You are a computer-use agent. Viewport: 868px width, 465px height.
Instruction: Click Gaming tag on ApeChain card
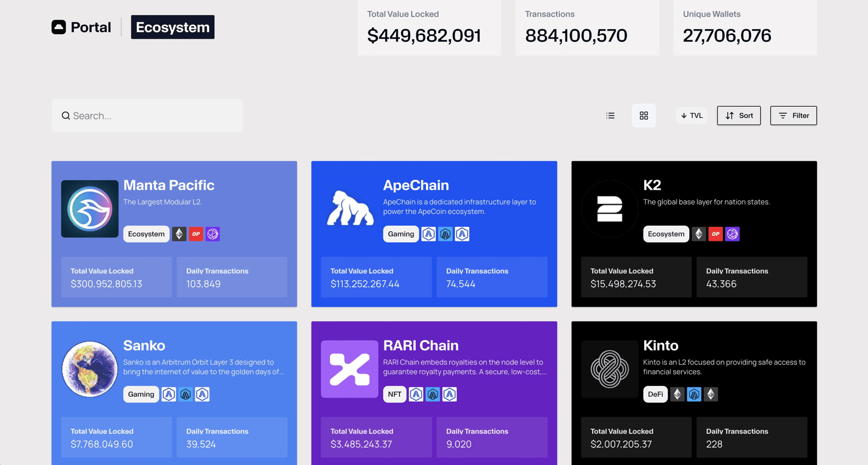[x=401, y=234]
